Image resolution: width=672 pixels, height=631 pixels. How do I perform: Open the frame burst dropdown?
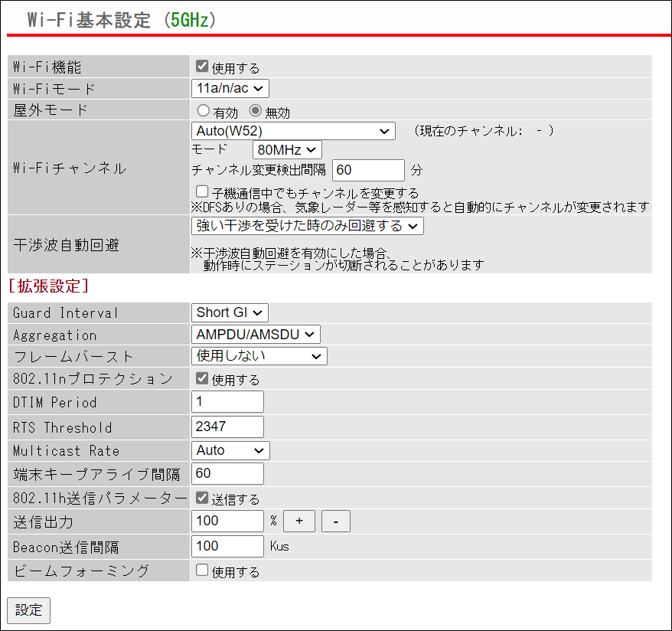coord(258,355)
